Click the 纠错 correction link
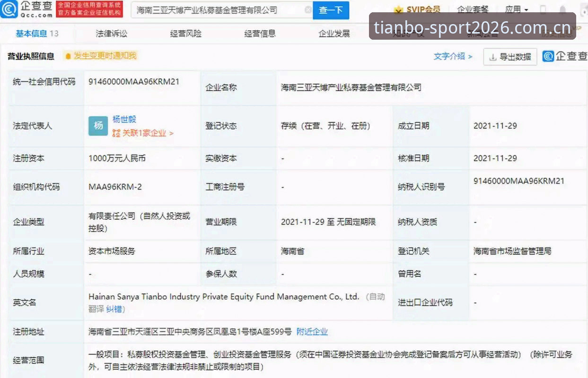This screenshot has width=588, height=378. tap(114, 309)
